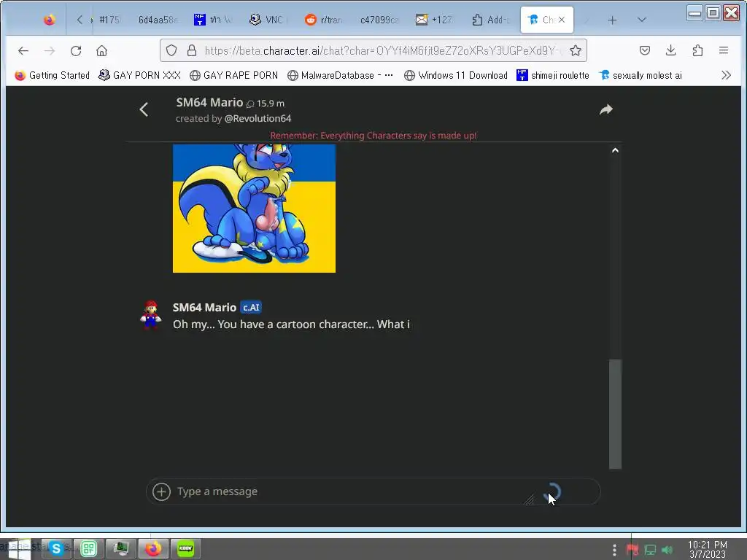This screenshot has height=560, width=747.
Task: Click the chat scroll-up arrow
Action: (x=615, y=150)
